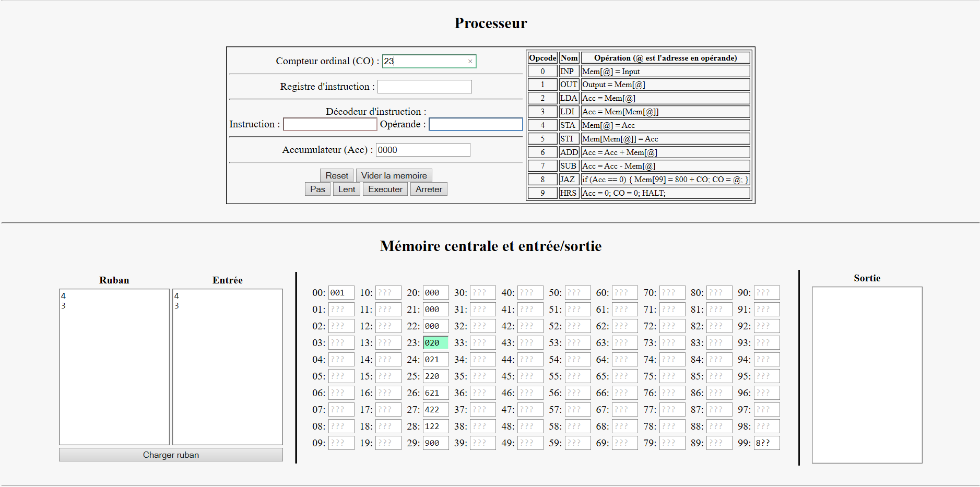980x487 pixels.
Task: Click inside the Ruban text area
Action: 114,367
